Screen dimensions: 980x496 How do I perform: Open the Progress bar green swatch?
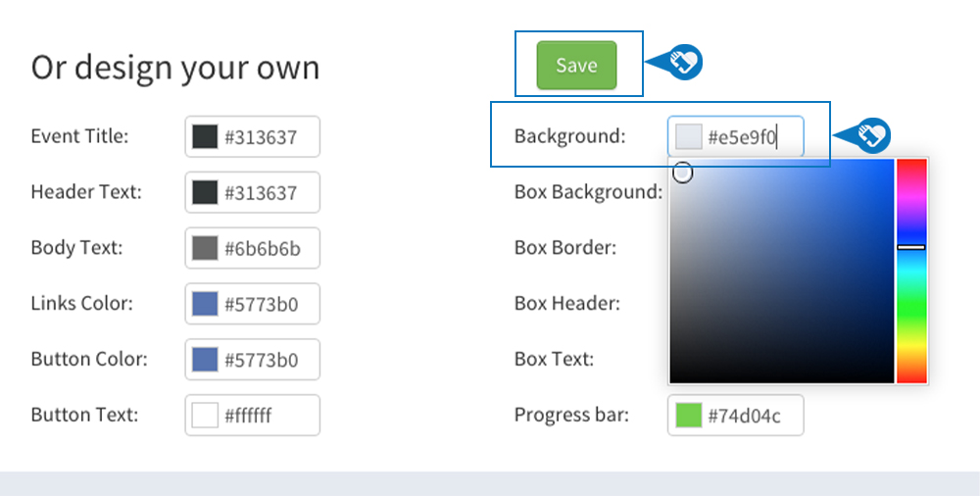coord(688,415)
